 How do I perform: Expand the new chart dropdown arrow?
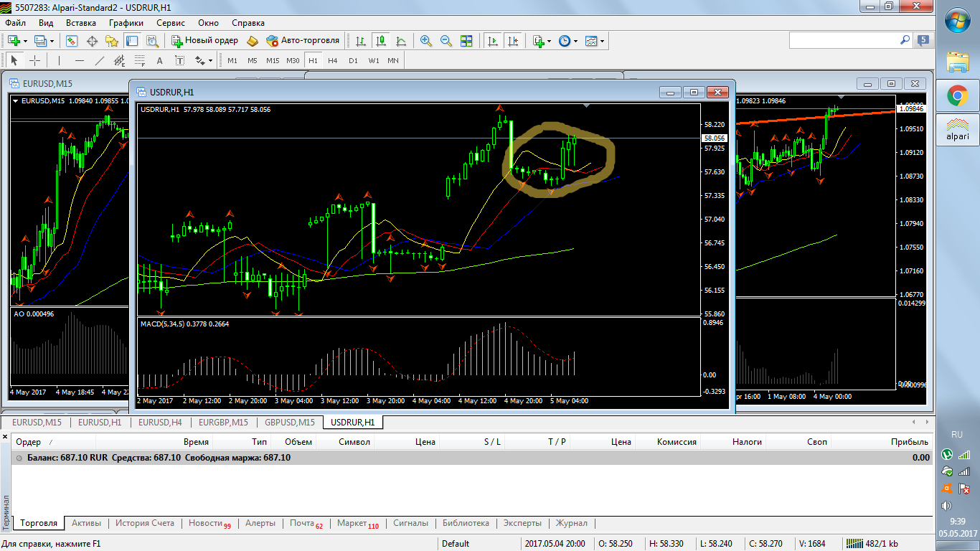[24, 41]
